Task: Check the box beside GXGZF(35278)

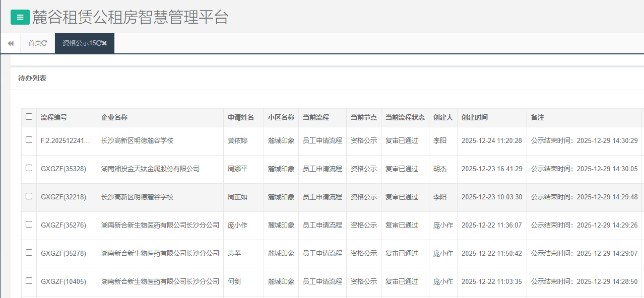Action: pyautogui.click(x=29, y=253)
